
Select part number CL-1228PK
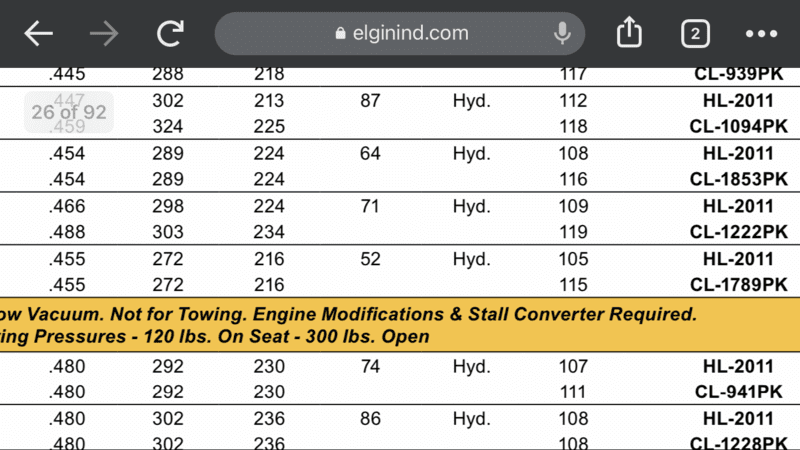737,444
